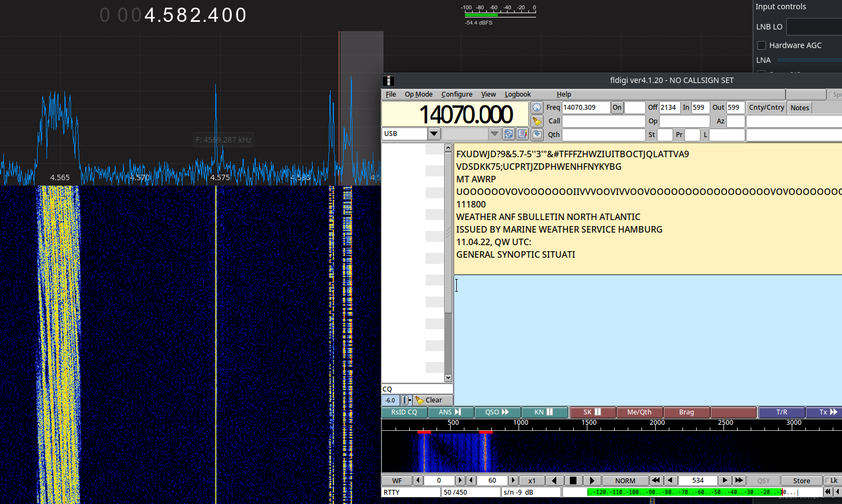Viewport: 842px width, 504px height.
Task: Click the globe QRZ lookup icon
Action: coord(537,108)
